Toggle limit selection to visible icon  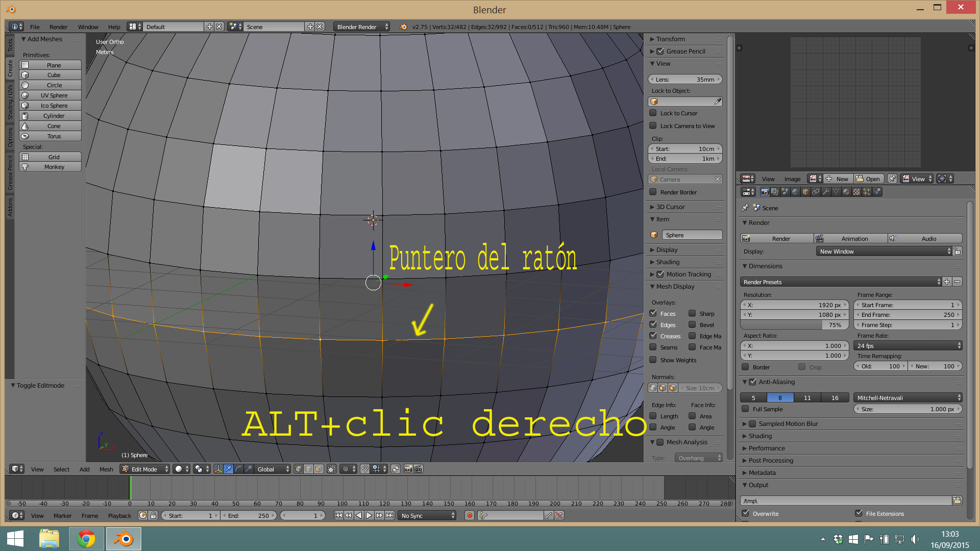[332, 469]
